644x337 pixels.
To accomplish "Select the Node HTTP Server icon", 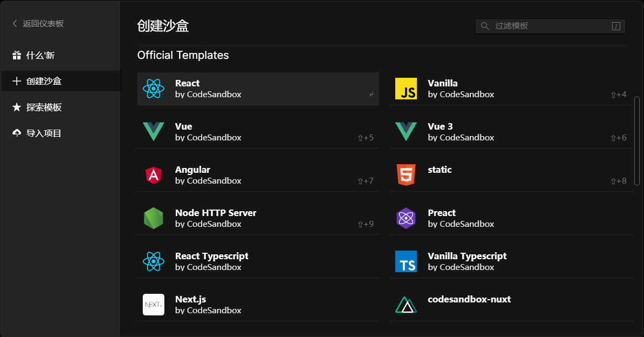I will coord(154,218).
